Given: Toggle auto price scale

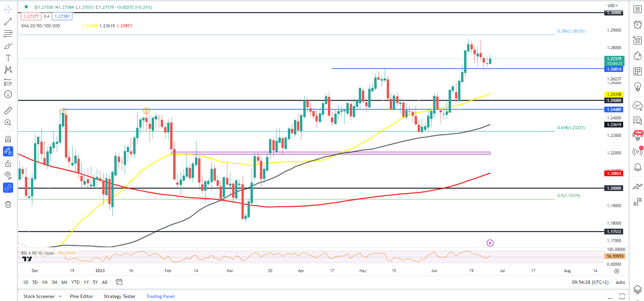Looking at the screenshot, I should [620, 282].
